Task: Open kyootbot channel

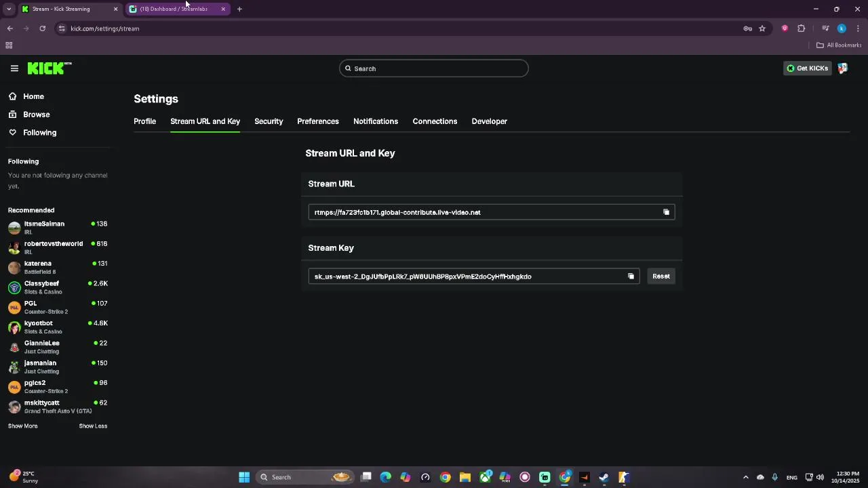Action: 58,327
